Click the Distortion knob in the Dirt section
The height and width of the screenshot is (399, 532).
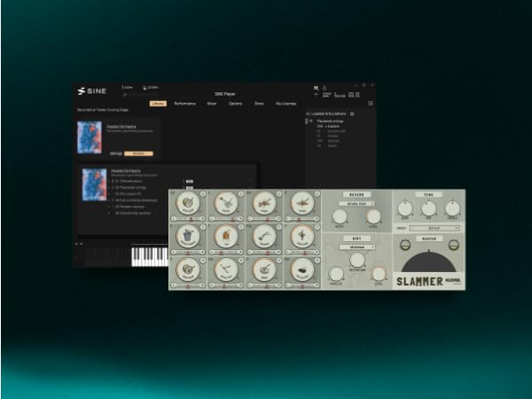(357, 260)
